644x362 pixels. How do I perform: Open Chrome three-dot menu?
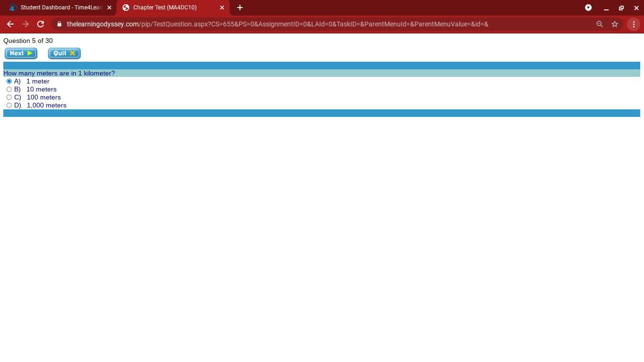coord(634,24)
